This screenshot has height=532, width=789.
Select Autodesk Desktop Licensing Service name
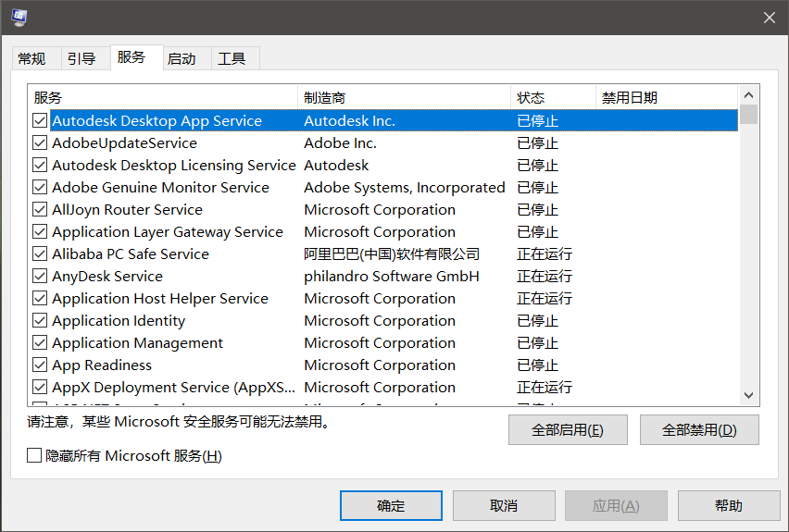(x=174, y=165)
